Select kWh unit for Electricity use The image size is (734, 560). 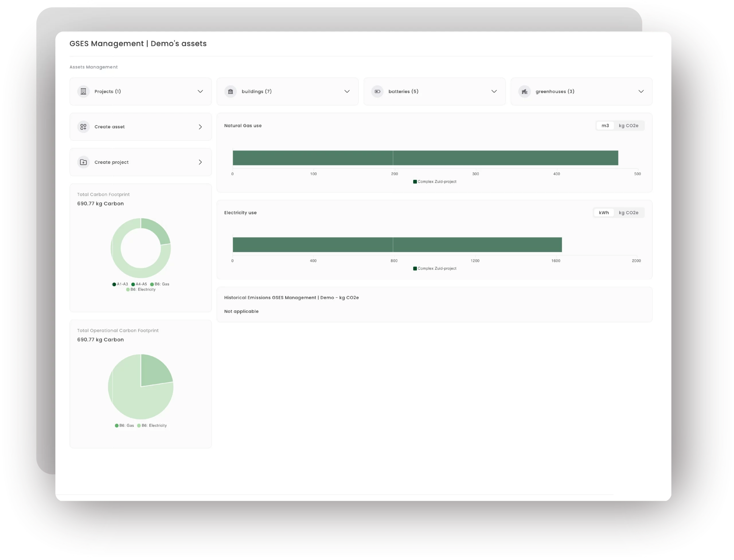pyautogui.click(x=604, y=213)
